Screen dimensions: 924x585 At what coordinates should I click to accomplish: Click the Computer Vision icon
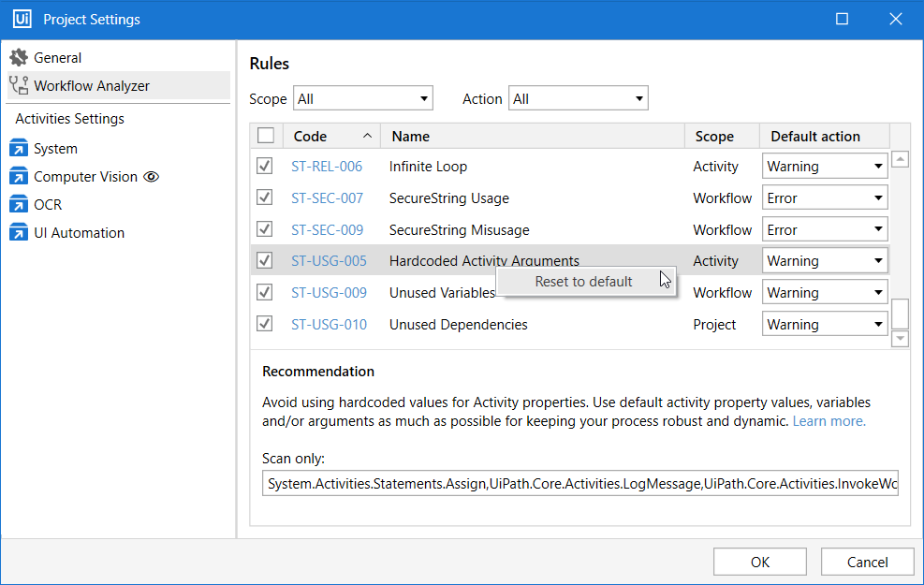pyautogui.click(x=19, y=177)
